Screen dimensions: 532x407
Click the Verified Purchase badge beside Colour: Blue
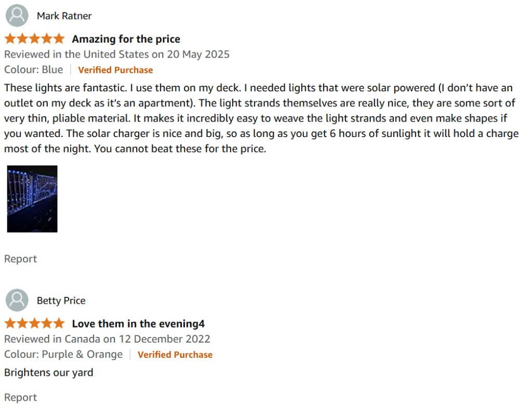tap(115, 70)
